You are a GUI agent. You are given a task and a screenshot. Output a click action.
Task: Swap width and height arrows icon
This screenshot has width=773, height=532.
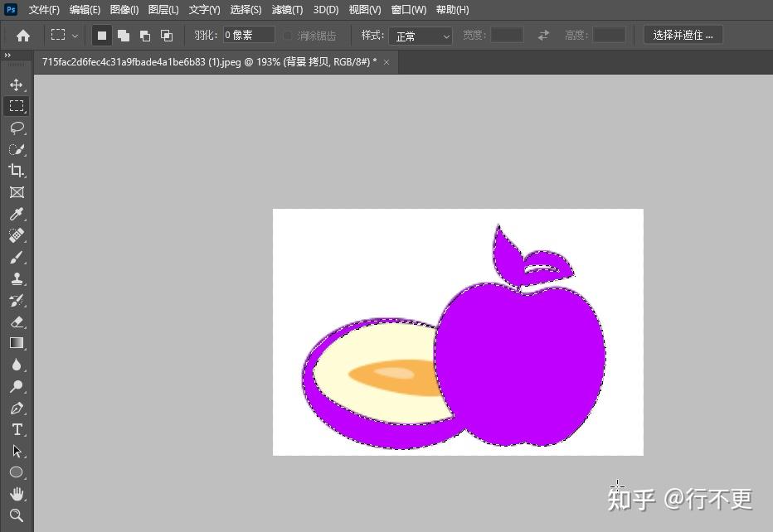click(x=543, y=36)
